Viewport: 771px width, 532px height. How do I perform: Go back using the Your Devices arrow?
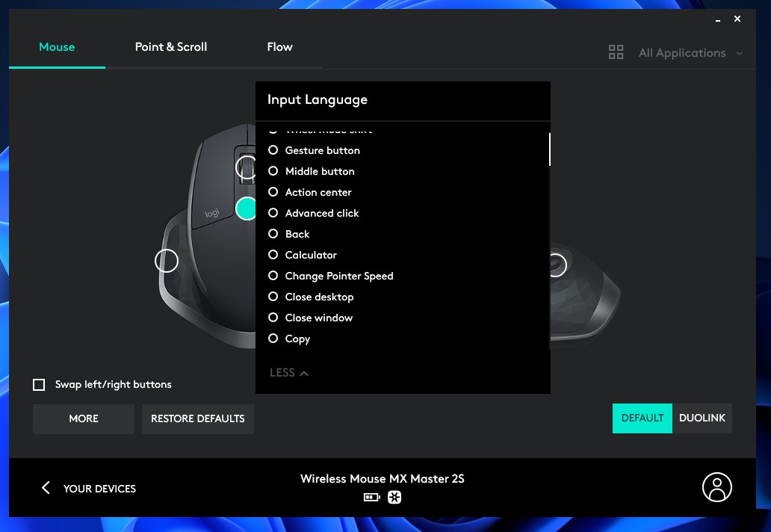46,488
